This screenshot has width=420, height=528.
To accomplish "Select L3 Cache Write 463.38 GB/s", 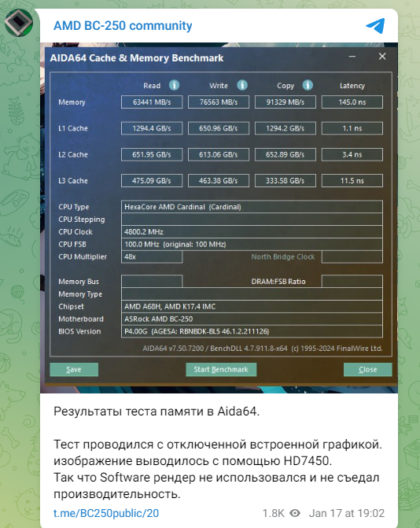I will 219,181.
